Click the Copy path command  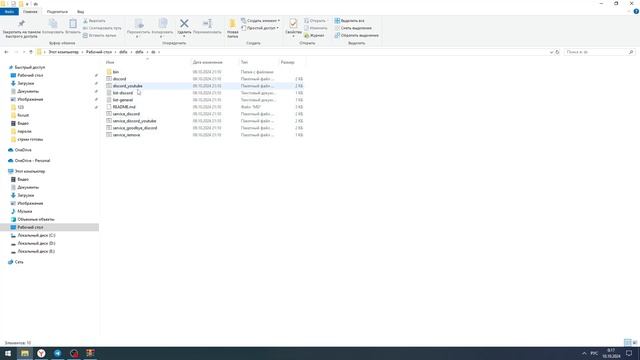tap(102, 28)
